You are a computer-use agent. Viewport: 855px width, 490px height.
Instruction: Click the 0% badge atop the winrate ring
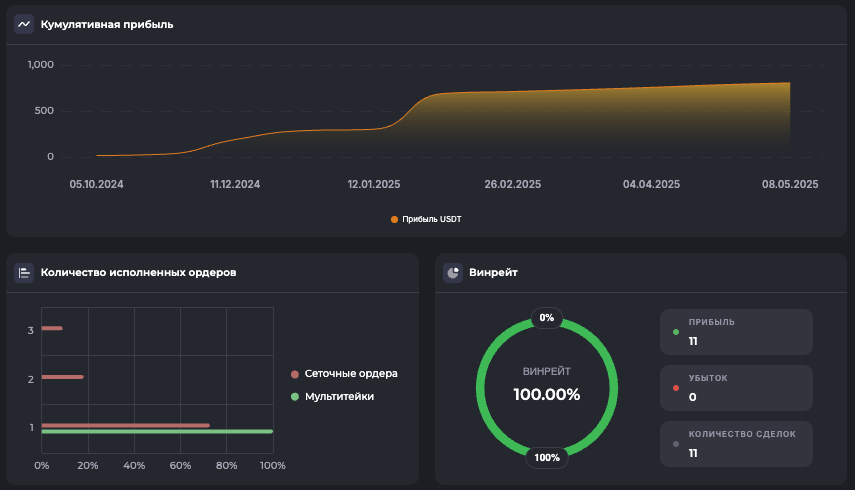click(x=546, y=318)
